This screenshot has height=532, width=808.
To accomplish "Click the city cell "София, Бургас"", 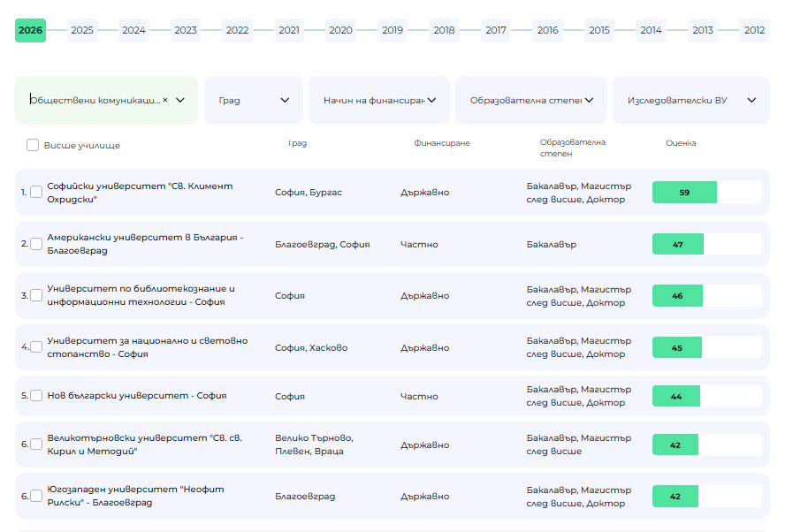I will click(309, 193).
